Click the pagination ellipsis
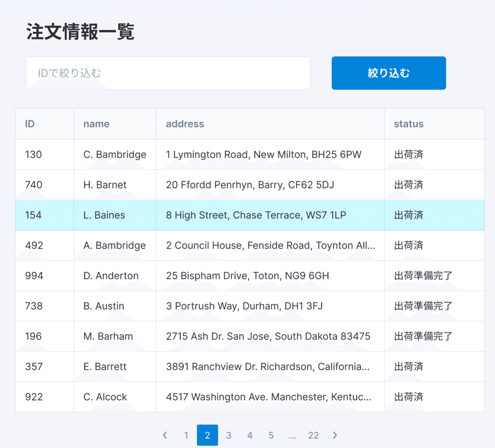The height and width of the screenshot is (448, 495). tap(292, 435)
